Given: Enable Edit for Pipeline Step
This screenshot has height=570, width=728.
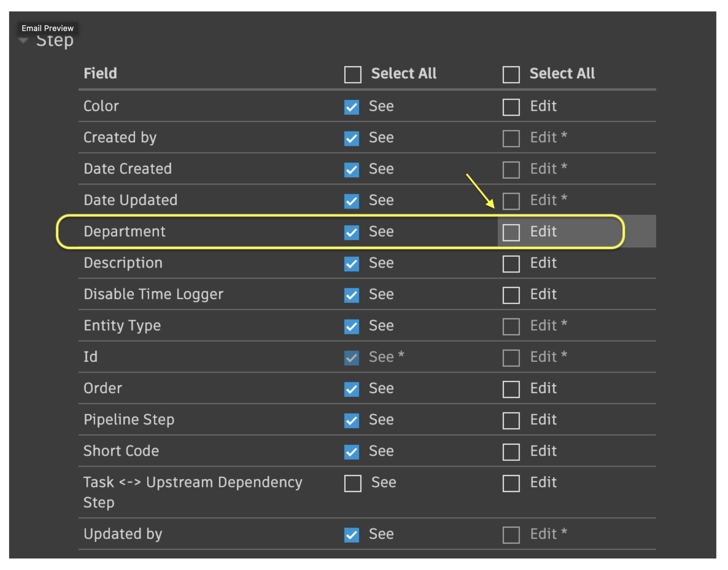Looking at the screenshot, I should (x=511, y=420).
